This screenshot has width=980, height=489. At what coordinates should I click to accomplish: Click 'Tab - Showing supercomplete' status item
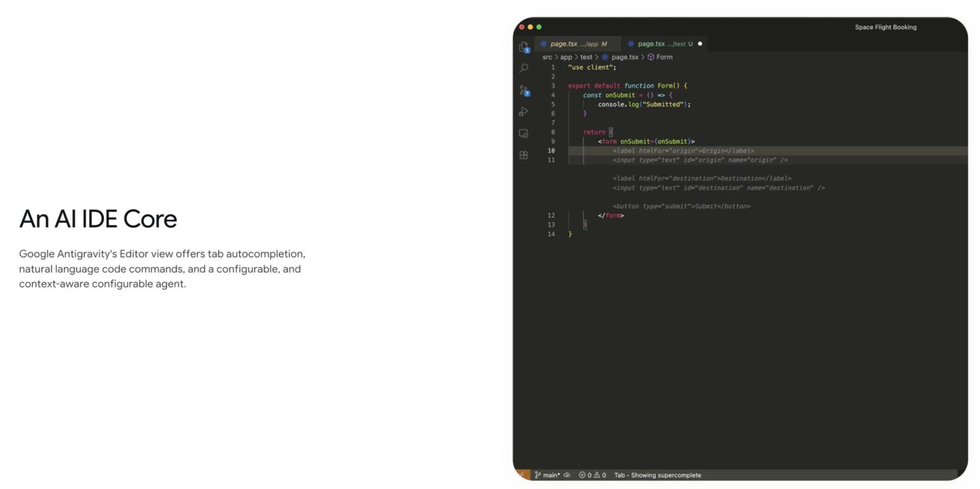click(x=657, y=475)
